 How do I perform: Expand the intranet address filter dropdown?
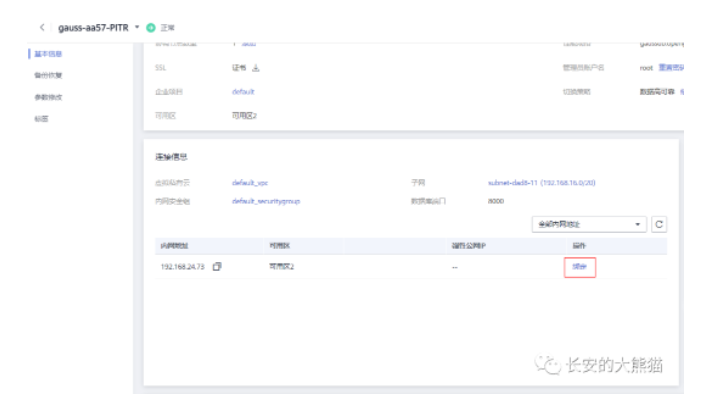589,224
